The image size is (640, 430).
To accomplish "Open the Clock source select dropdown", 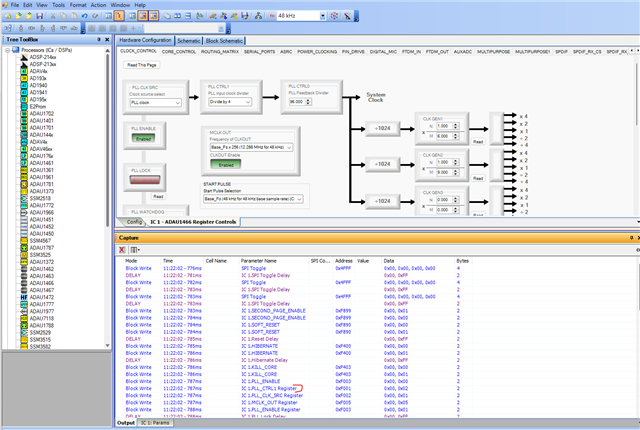I will (x=156, y=103).
